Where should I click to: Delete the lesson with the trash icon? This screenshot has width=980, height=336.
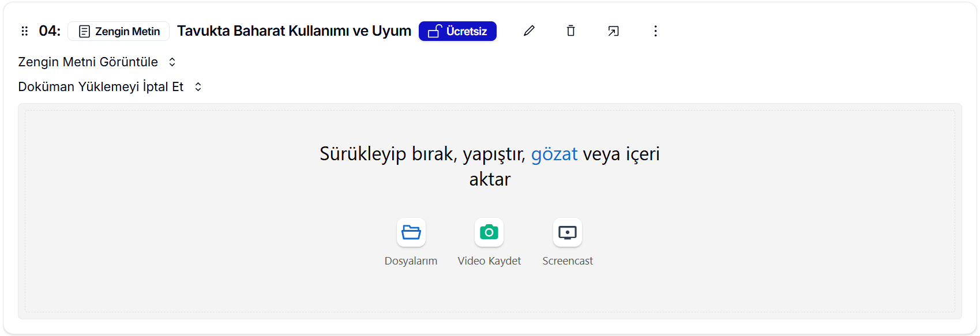(570, 31)
